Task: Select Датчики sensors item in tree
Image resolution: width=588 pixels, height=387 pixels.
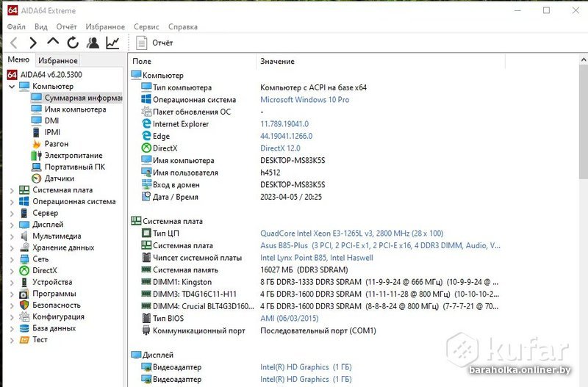Action: [x=59, y=178]
